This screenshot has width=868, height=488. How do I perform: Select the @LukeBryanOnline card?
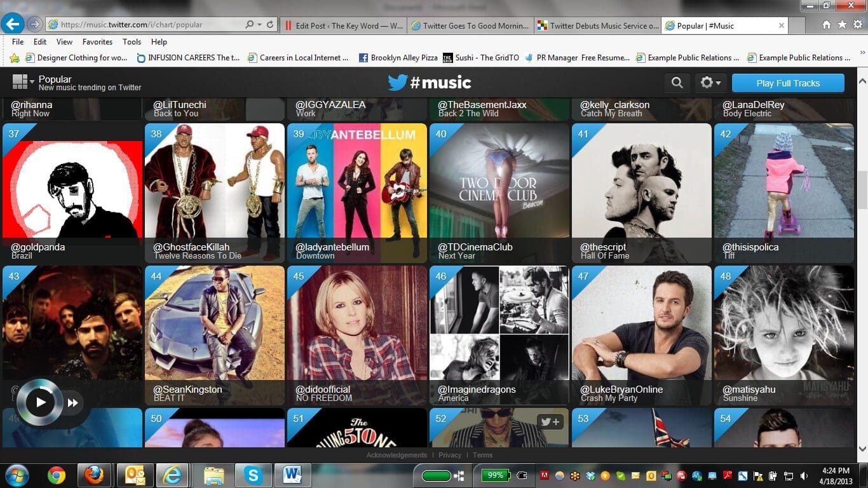642,335
